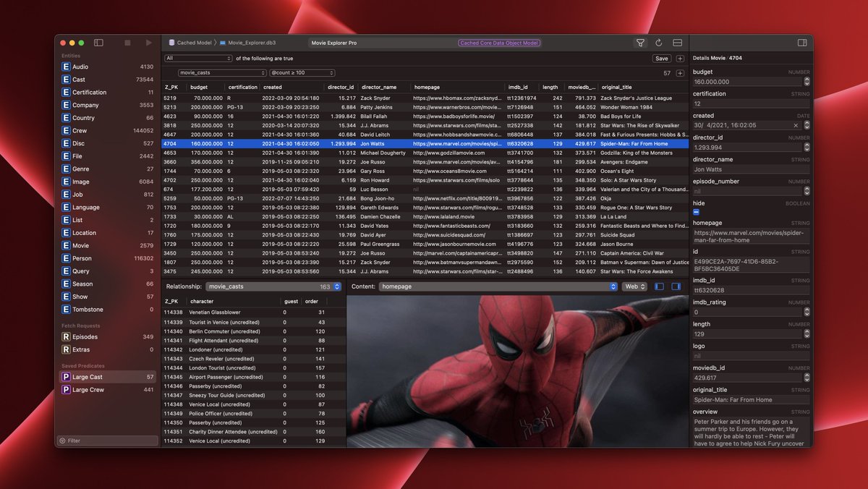Open the Episodes fetch request
This screenshot has height=489, width=868.
click(108, 337)
